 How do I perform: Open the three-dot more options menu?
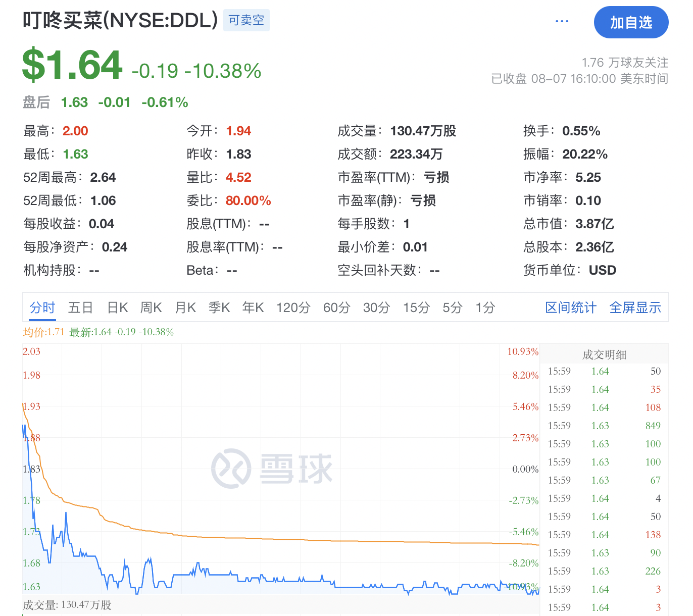click(562, 22)
